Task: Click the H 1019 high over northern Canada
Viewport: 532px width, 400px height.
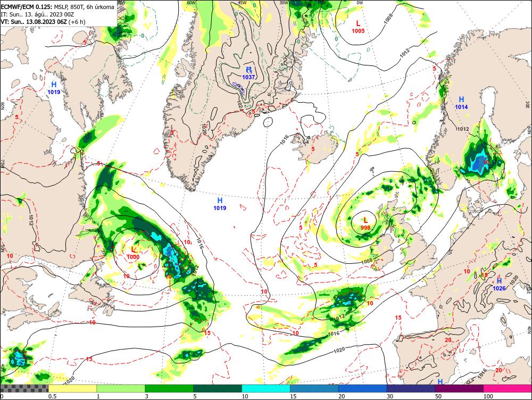Action: click(54, 88)
